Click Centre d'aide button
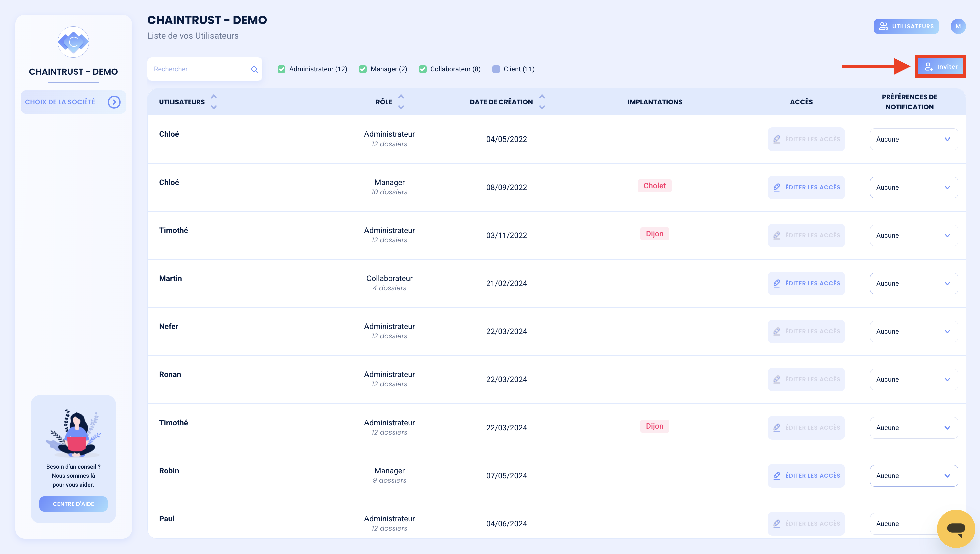980x554 pixels. click(73, 504)
